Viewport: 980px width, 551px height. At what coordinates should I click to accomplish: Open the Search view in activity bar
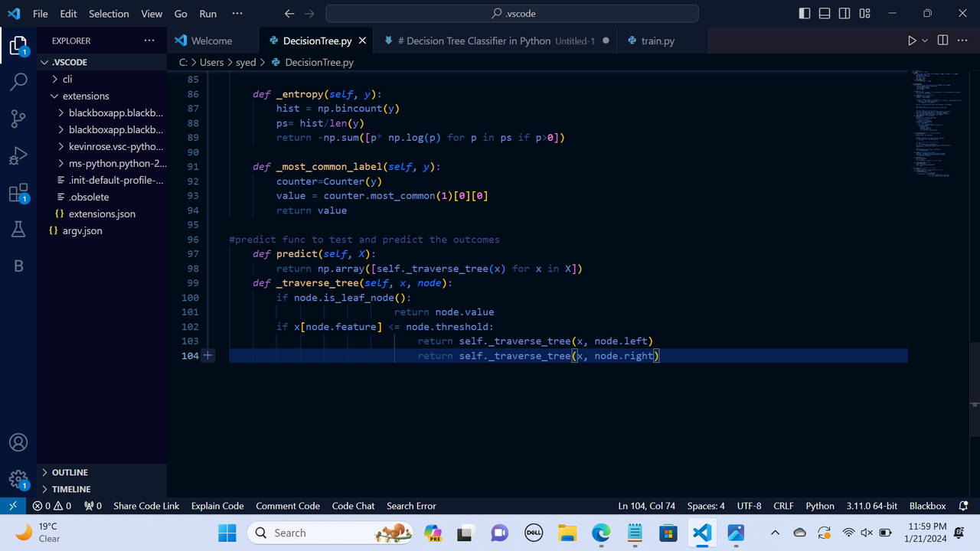18,82
